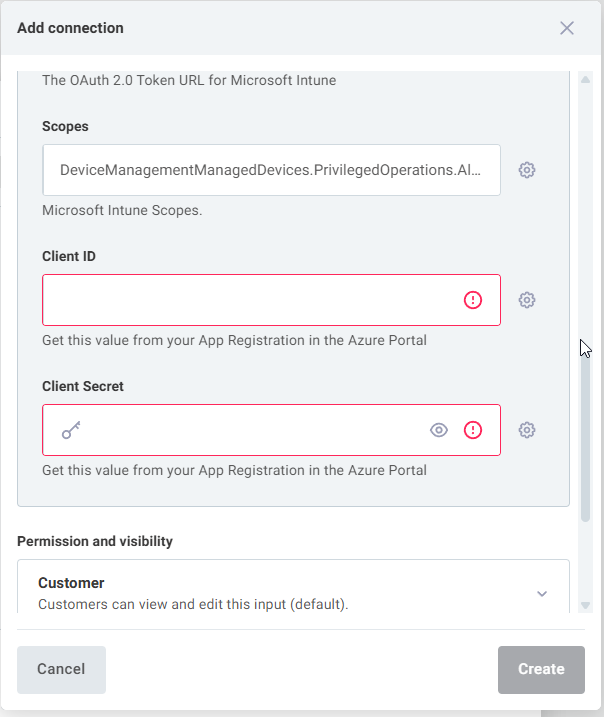Click the 'Add connection' dialog title
The height and width of the screenshot is (717, 604).
click(x=70, y=28)
